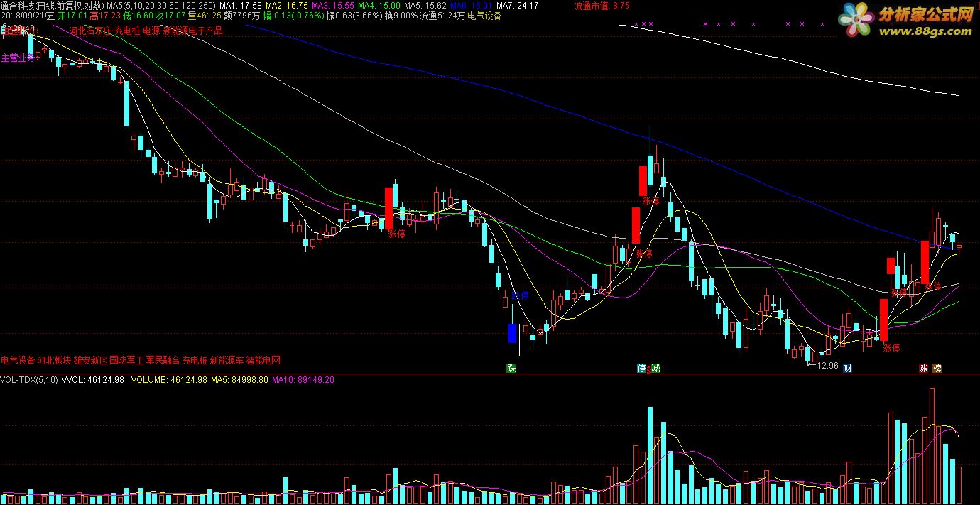This screenshot has height=505, width=980.
Task: Click the blue 财 financial event icon
Action: 847,369
